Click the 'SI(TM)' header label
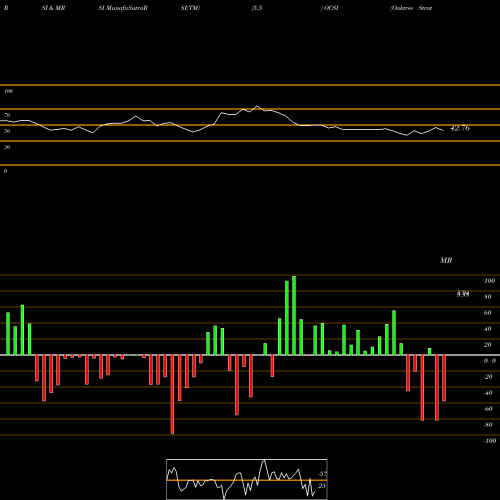This screenshot has width=500, height=500. pos(190,8)
